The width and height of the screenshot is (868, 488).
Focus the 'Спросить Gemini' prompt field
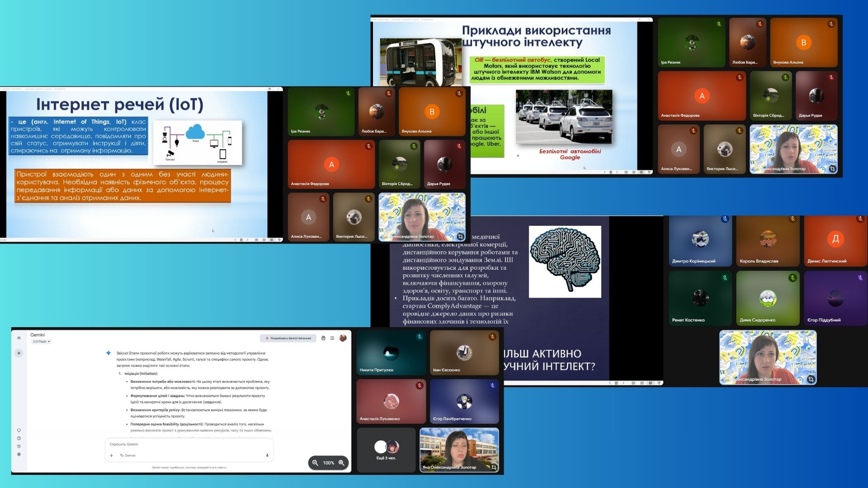[x=189, y=444]
